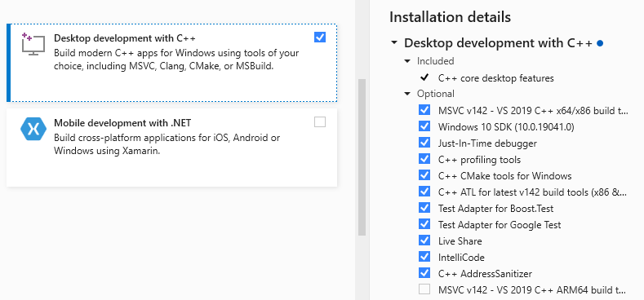Click the Build cross-platform applications description text
This screenshot has width=644, height=300.
pyautogui.click(x=167, y=144)
